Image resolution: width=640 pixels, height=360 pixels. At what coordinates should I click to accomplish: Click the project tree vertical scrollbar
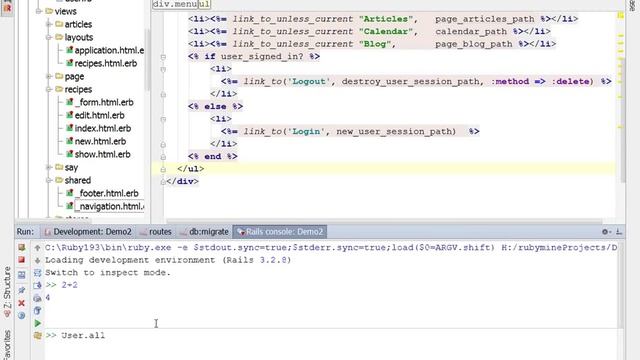(147, 61)
